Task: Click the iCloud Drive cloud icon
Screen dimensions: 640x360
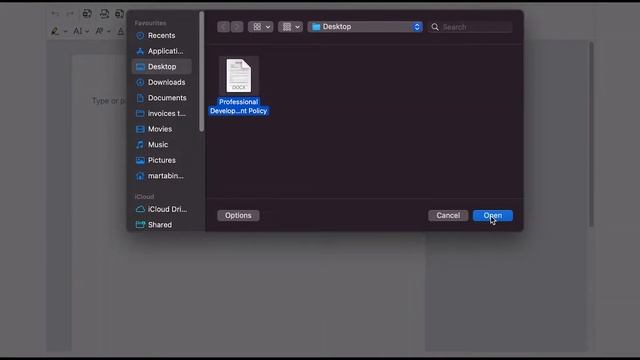Action: point(140,209)
